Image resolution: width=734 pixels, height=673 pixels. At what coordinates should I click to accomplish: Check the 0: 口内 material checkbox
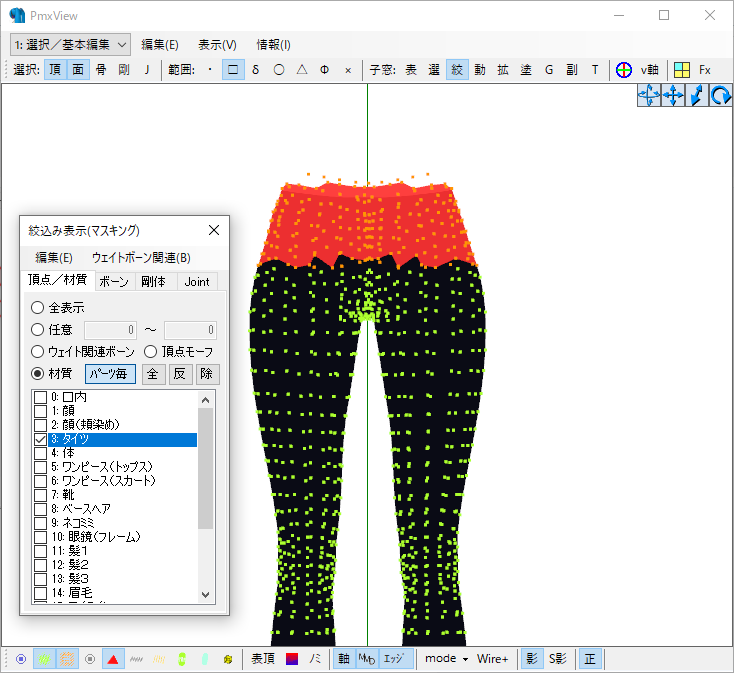point(41,397)
